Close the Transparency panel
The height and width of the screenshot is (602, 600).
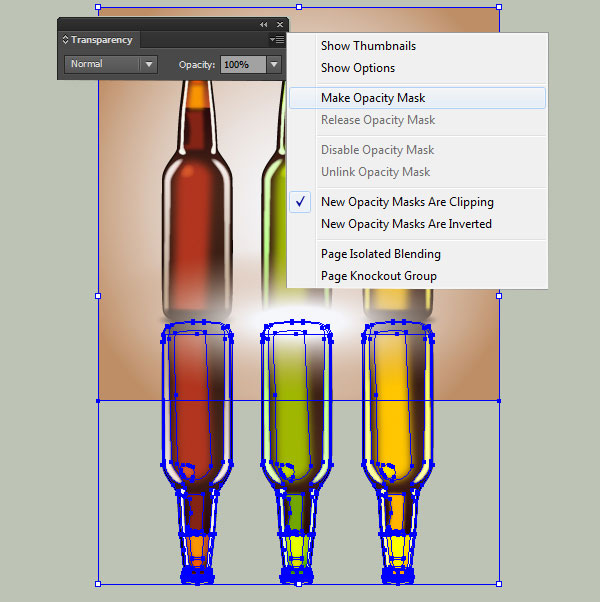[280, 25]
